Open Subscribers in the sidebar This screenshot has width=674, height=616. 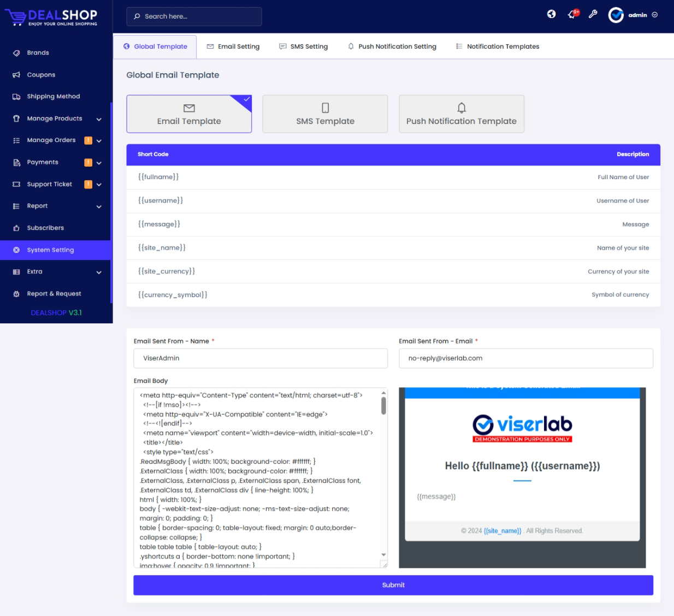pyautogui.click(x=45, y=228)
